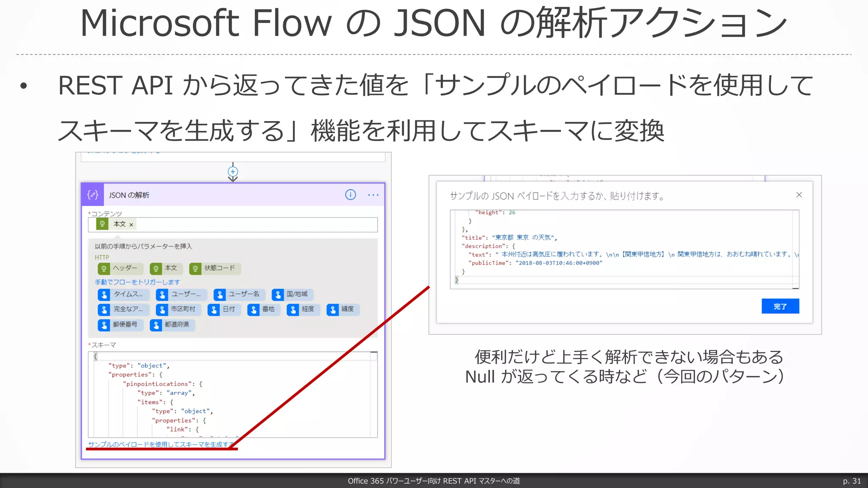Select the タイムス... trigger token
Screen dimensions: 868x488
click(123, 294)
